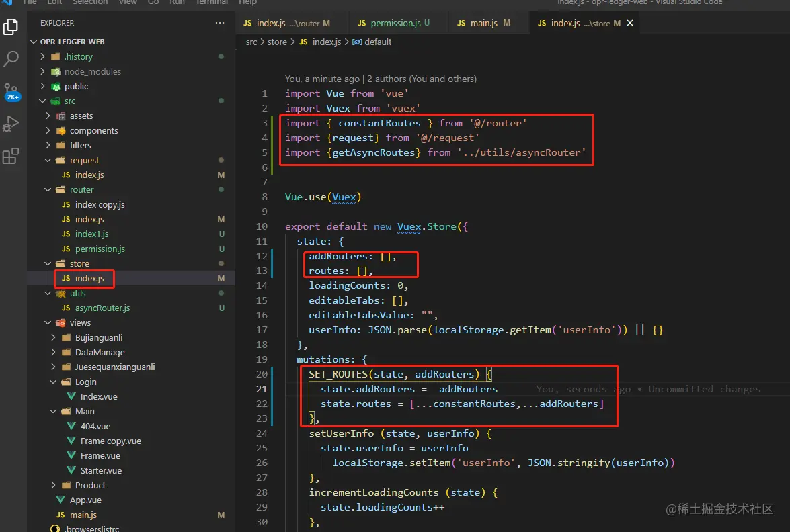Image resolution: width=790 pixels, height=532 pixels.
Task: Collapse the Login folder
Action: coord(53,382)
